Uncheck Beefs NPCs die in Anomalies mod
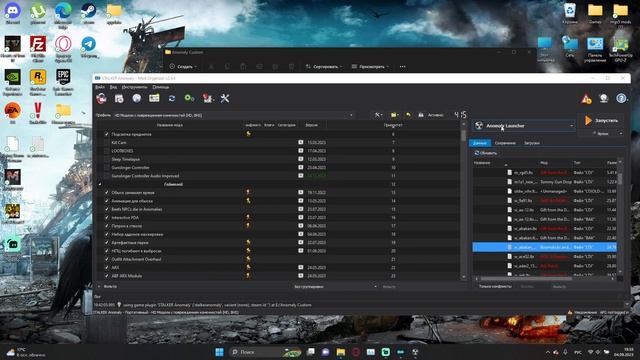The height and width of the screenshot is (360, 640). (107, 209)
